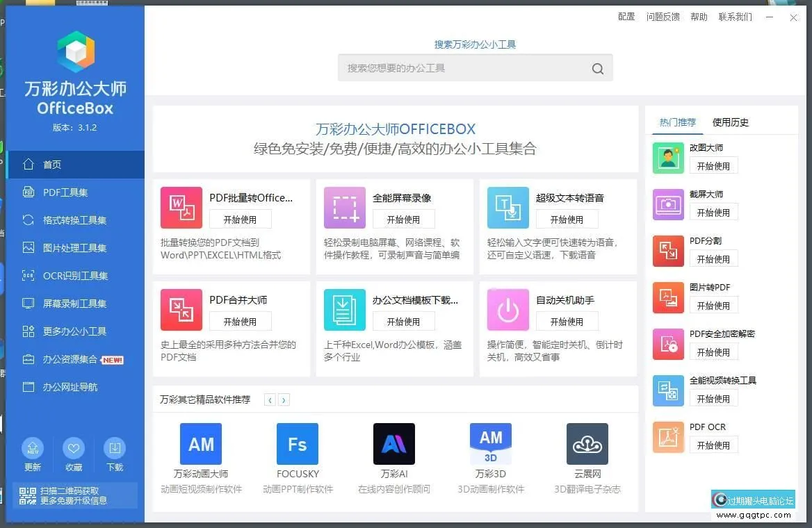
Task: Open the 办公文档模板下载 icon
Action: pyautogui.click(x=345, y=310)
